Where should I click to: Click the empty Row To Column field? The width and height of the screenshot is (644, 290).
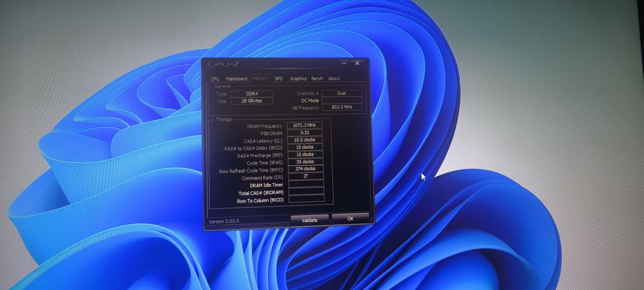307,198
